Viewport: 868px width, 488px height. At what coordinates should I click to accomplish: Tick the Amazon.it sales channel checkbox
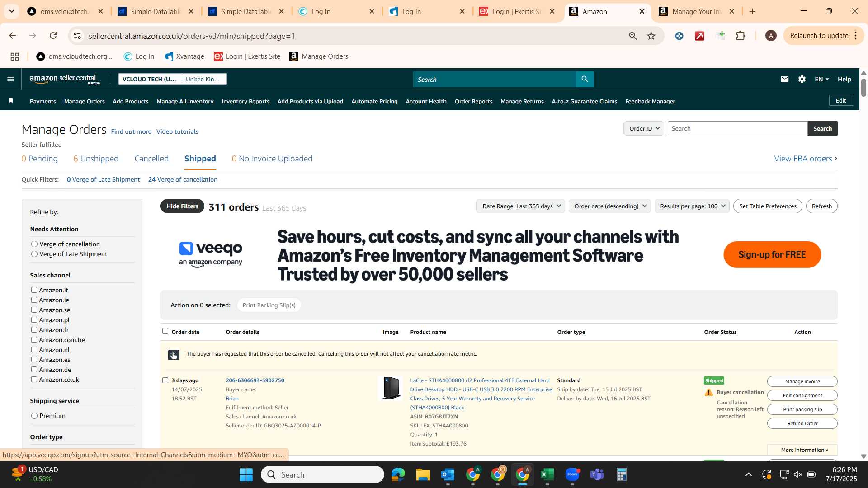click(x=34, y=290)
